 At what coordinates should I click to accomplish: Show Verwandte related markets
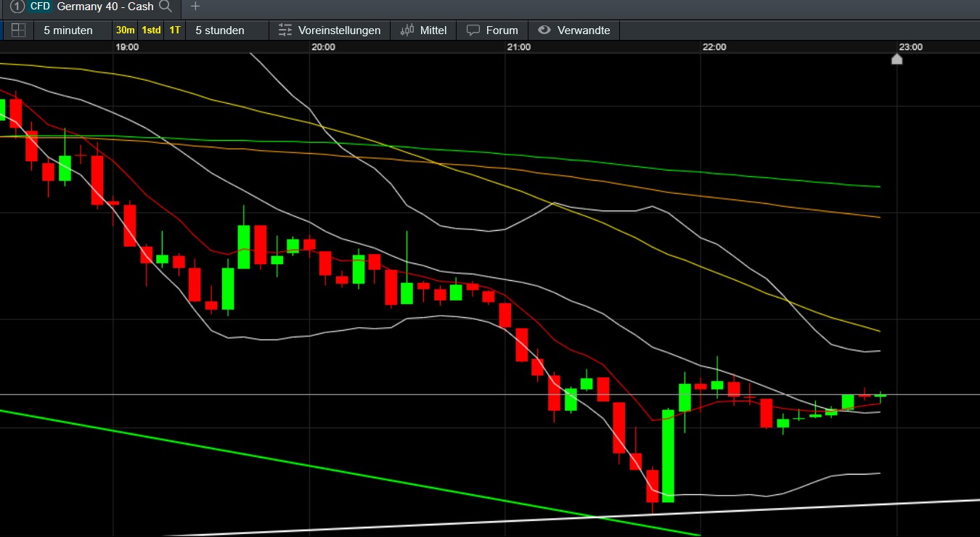click(574, 30)
